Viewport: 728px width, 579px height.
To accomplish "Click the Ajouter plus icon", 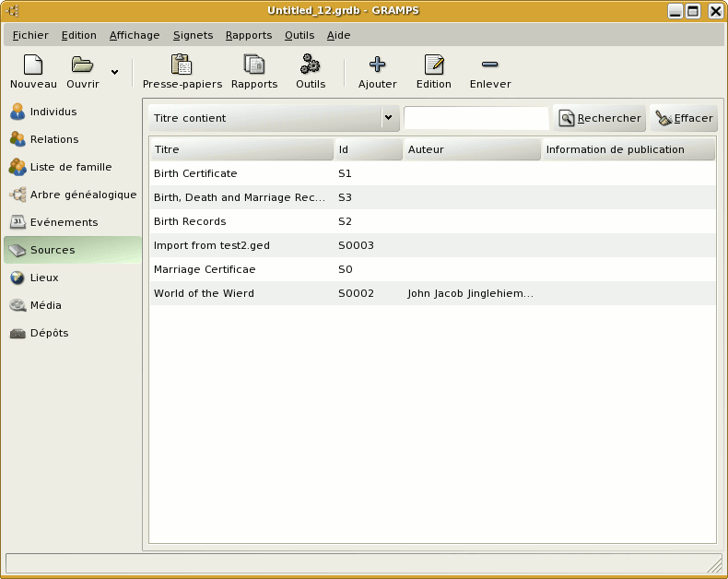I will [x=377, y=65].
